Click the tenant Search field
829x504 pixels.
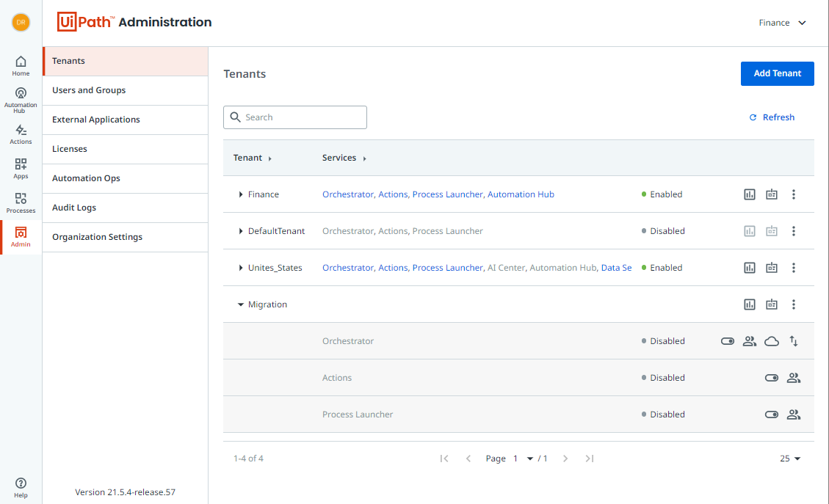click(295, 117)
